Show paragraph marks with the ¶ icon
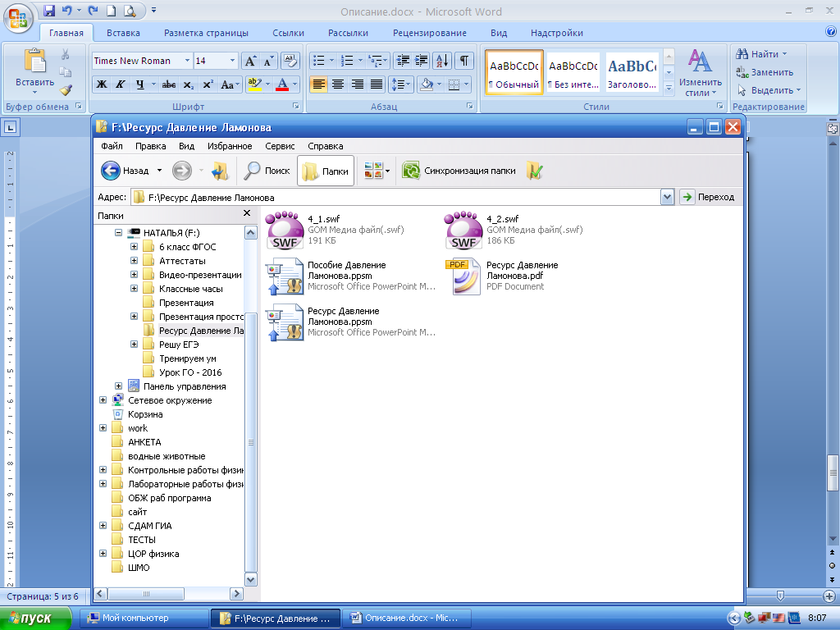The image size is (840, 630). coord(464,61)
